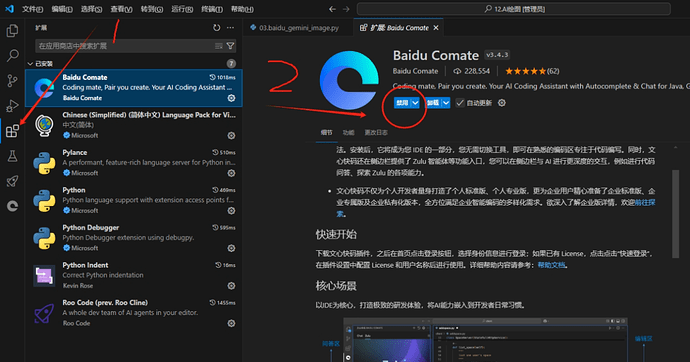This screenshot has width=690, height=362.
Task: Select Python Indent extension in list
Action: 133,275
